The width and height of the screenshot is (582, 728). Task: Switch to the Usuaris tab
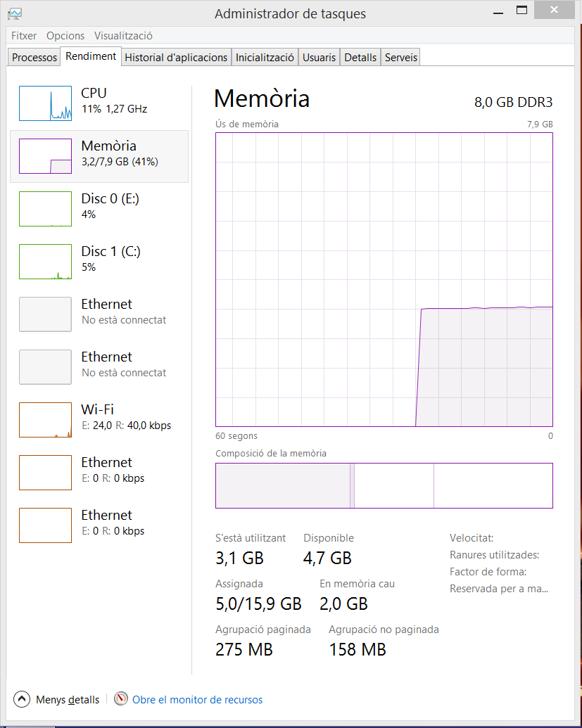pyautogui.click(x=319, y=58)
